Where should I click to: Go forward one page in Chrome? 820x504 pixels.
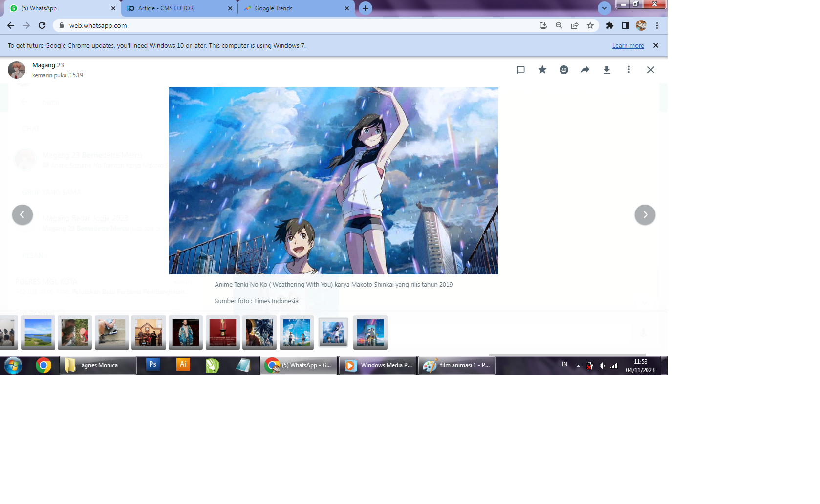tap(26, 25)
